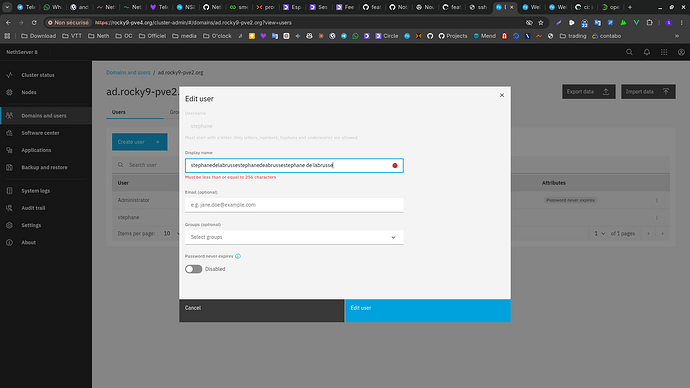The width and height of the screenshot is (690, 388).
Task: Click the stephane user row text
Action: tap(128, 217)
